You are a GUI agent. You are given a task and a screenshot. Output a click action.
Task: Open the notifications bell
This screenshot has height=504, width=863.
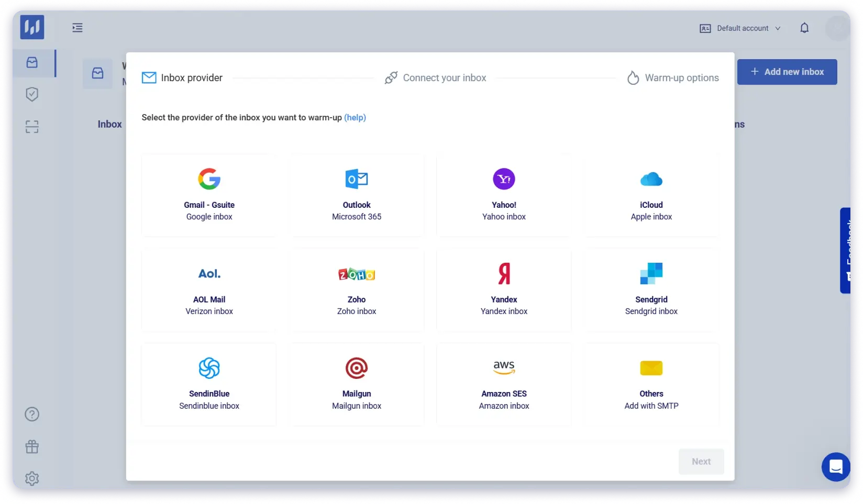pos(804,28)
